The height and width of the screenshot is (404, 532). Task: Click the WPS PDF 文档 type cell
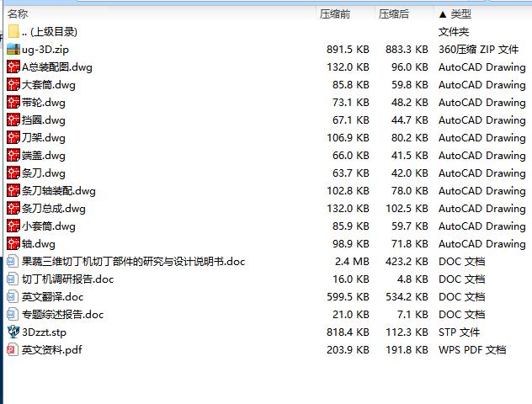[472, 350]
